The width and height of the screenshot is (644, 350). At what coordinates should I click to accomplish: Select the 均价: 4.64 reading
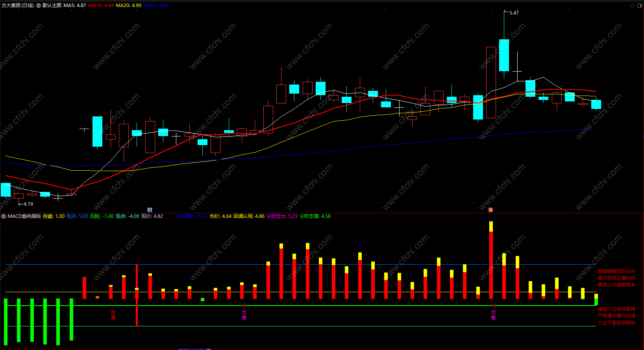(220, 216)
